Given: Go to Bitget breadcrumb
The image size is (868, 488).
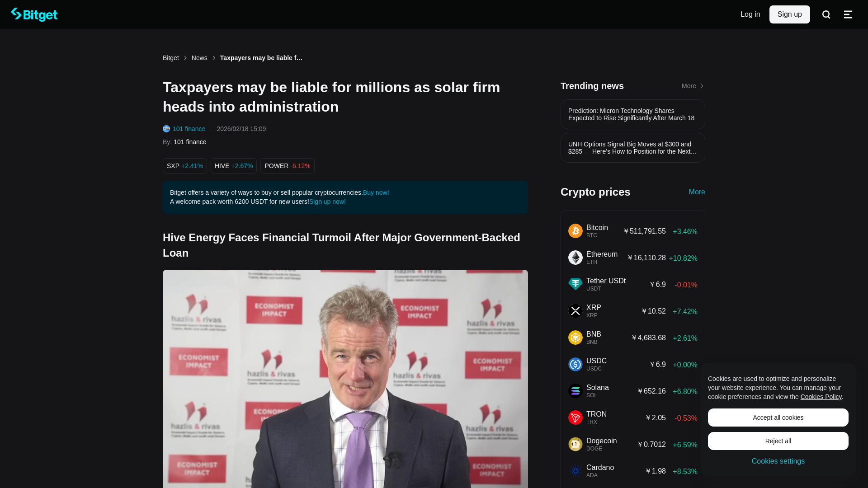Looking at the screenshot, I should [x=171, y=58].
